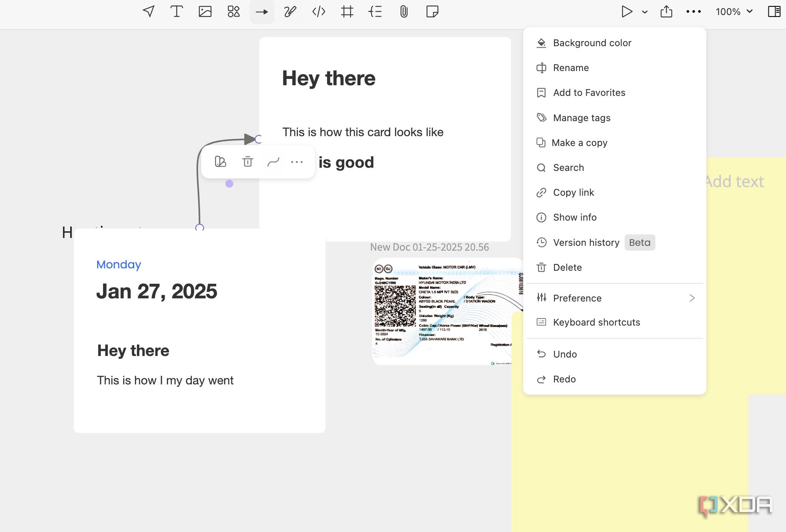Click the Monday date label on journal card
The image size is (786, 532).
[119, 264]
